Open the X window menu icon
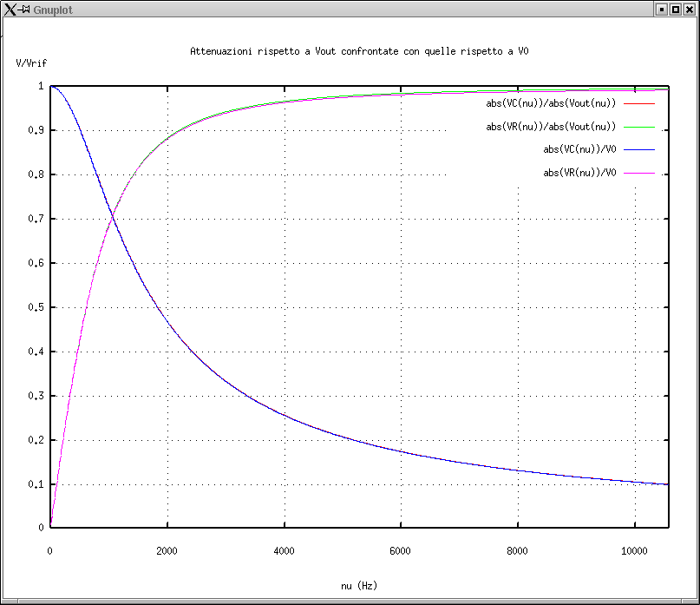Screen dimensions: 700x605 [10, 9]
